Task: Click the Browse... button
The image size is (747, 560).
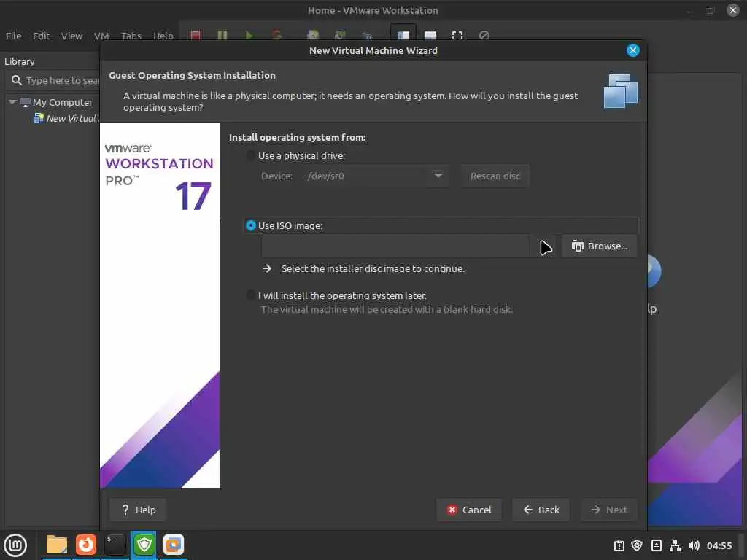Action: pos(600,246)
